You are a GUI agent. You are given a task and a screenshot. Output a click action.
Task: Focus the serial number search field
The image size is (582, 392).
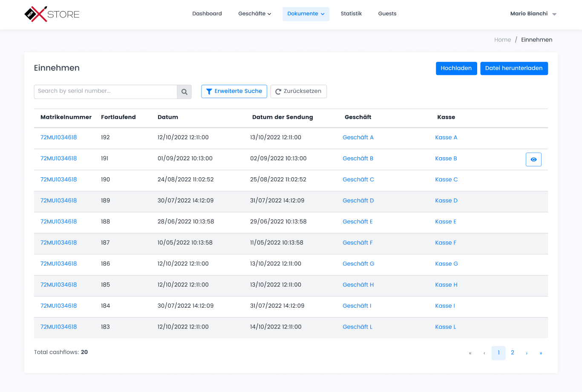tap(106, 92)
